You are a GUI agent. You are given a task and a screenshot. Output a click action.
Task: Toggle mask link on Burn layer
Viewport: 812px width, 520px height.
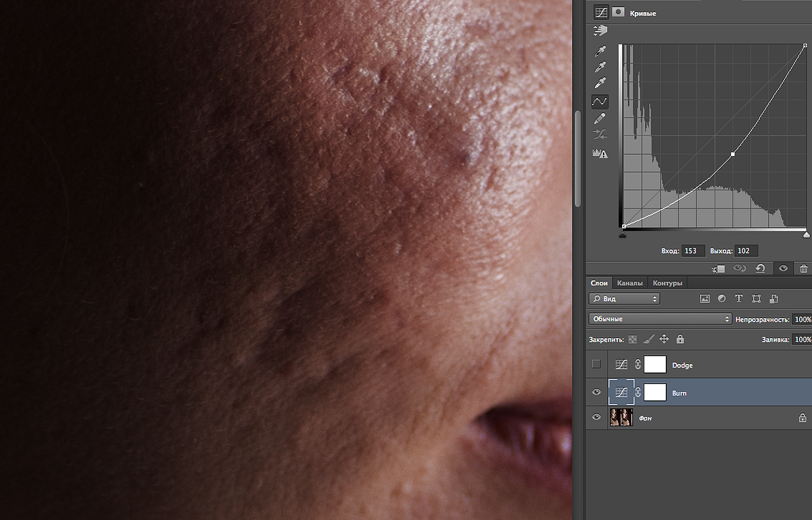638,393
